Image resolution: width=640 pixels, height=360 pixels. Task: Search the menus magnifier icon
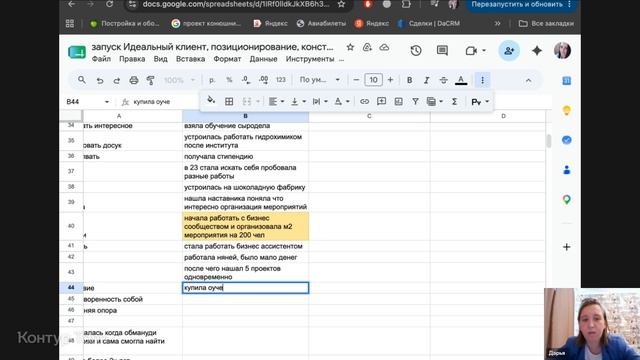(82, 80)
